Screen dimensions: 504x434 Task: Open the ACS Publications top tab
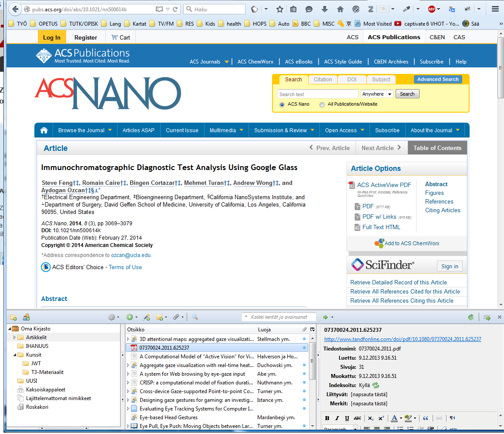pyautogui.click(x=394, y=37)
